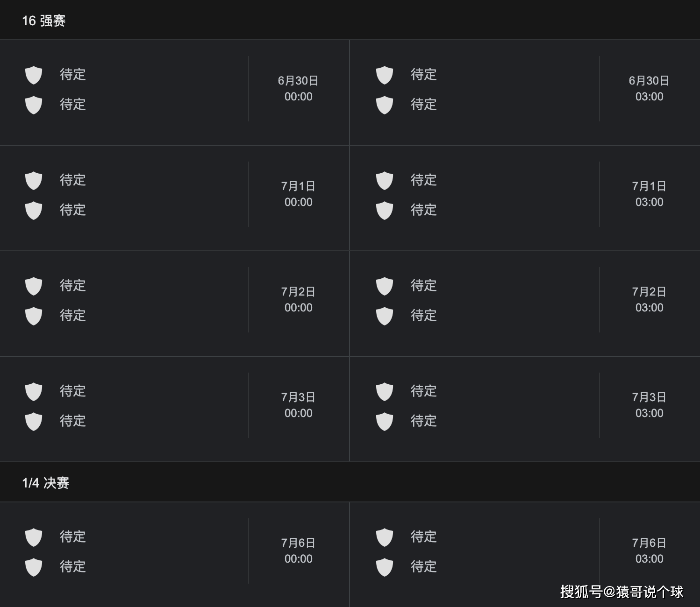
Task: Open match time 6月30日 00:00
Action: (298, 89)
